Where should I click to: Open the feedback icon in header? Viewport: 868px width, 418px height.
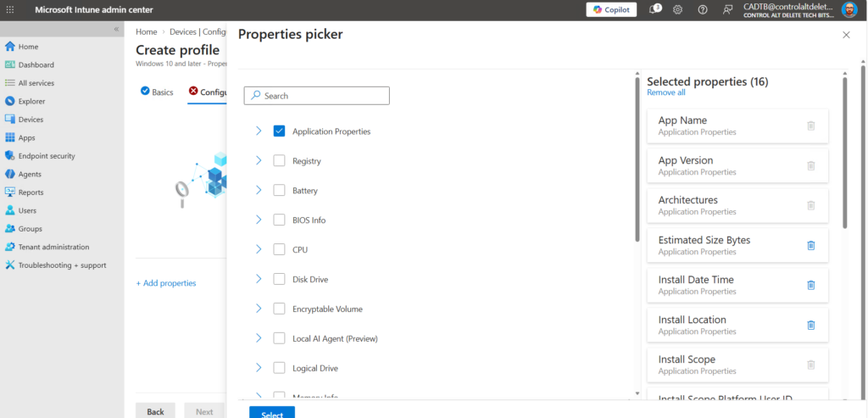(x=727, y=10)
